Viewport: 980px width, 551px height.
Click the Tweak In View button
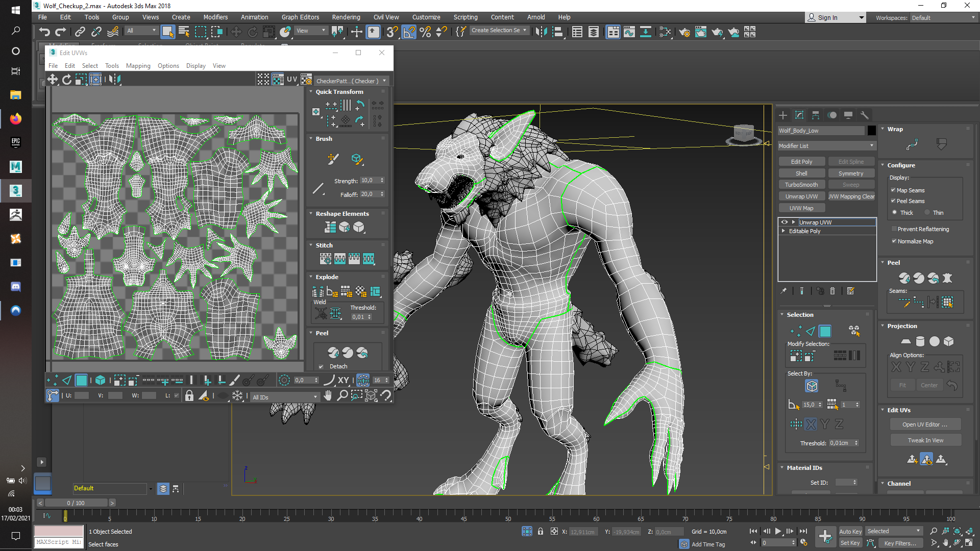925,440
